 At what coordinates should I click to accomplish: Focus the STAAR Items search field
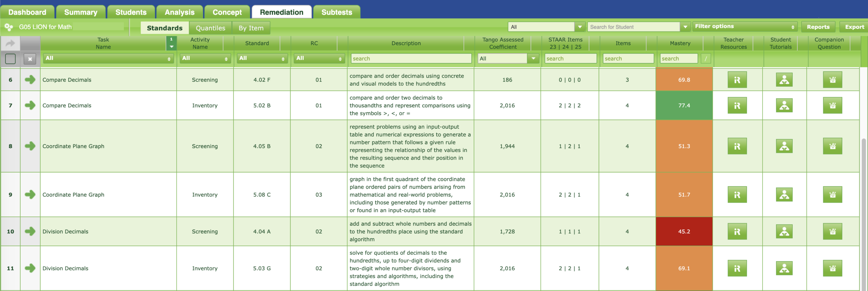tap(570, 59)
